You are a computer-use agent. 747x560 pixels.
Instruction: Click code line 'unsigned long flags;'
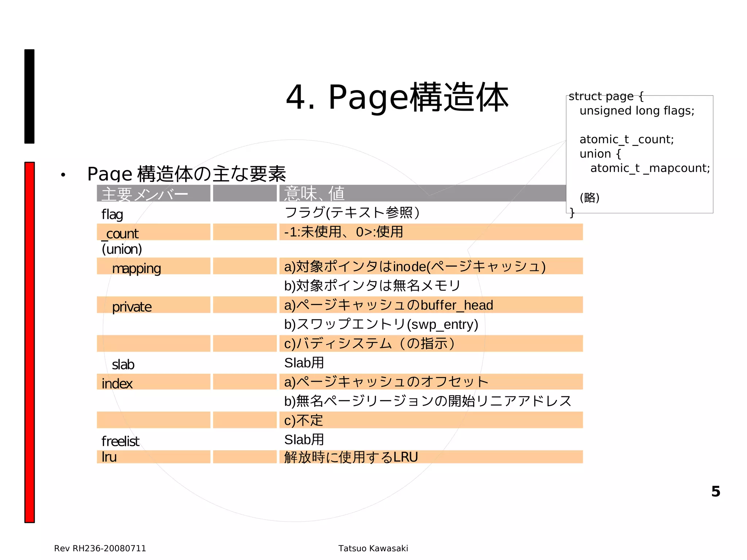pyautogui.click(x=637, y=110)
